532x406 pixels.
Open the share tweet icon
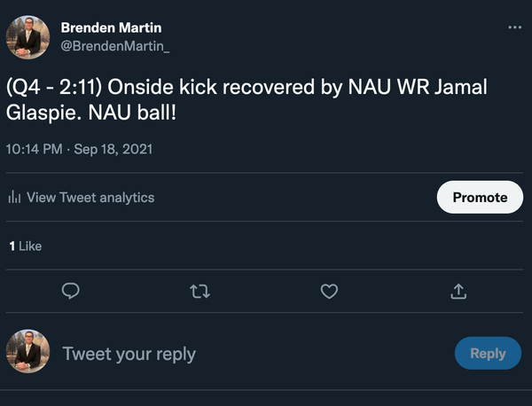click(458, 291)
